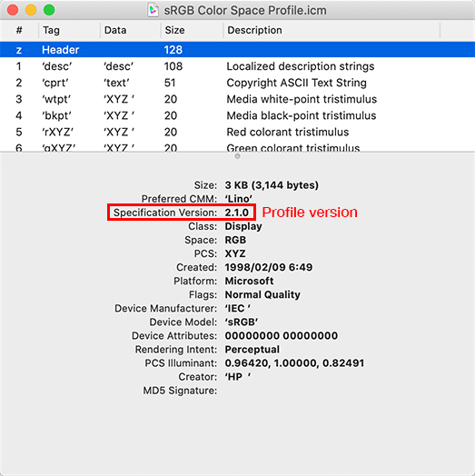The width and height of the screenshot is (475, 476).
Task: Click the 'text' data cell in cprt row
Action: pyautogui.click(x=116, y=83)
